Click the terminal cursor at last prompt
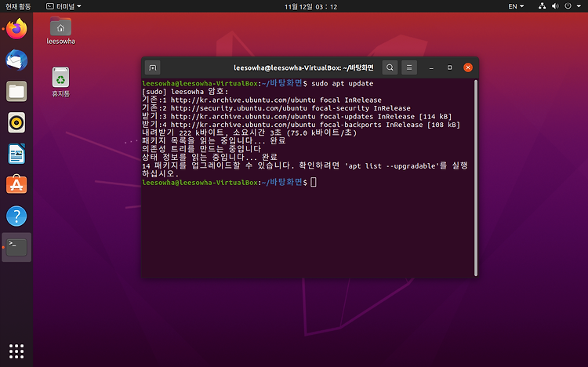This screenshot has width=588, height=367. pos(314,183)
